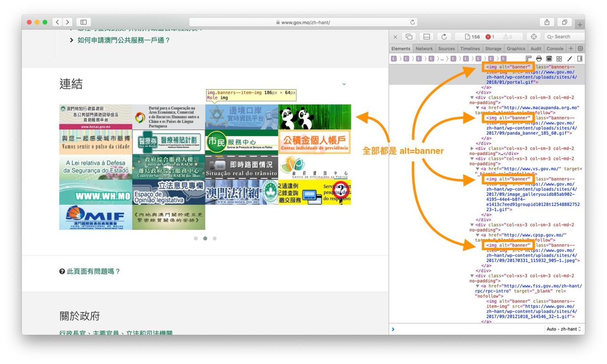Toggle the compositing borders grid icon
Image resolution: width=607 pixels, height=364 pixels.
559,59
